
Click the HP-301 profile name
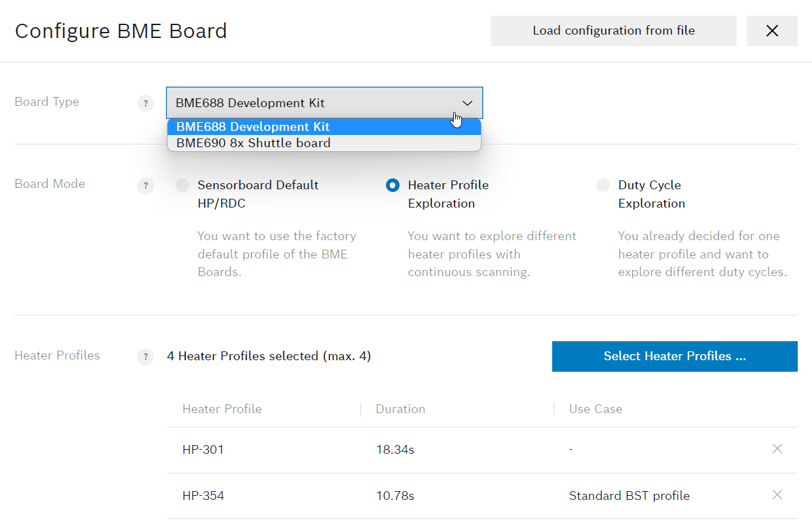click(203, 450)
